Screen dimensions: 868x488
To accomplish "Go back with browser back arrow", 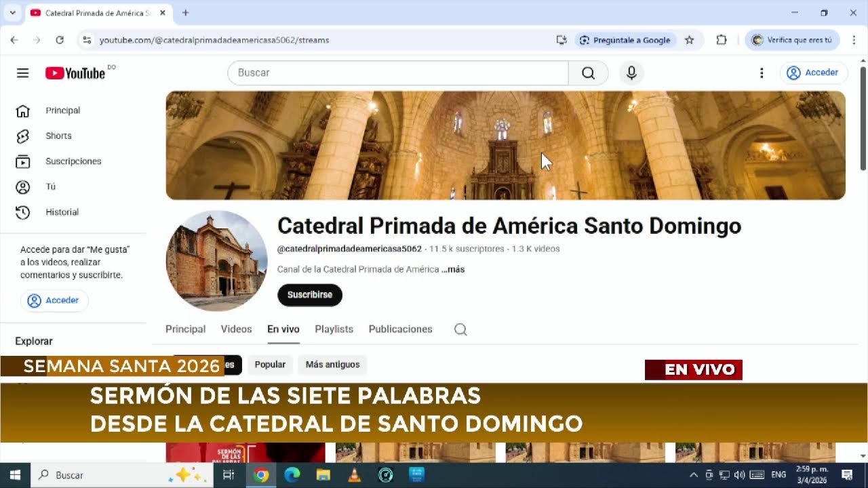I will point(14,40).
